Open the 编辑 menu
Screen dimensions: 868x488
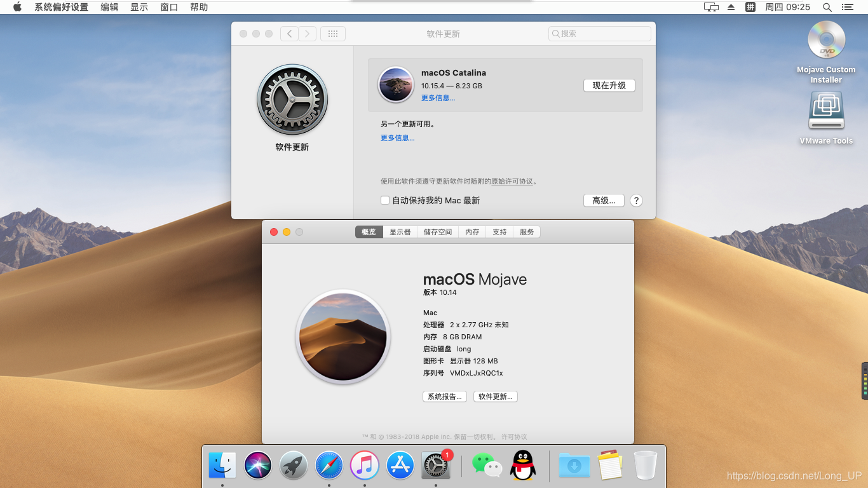click(x=109, y=7)
